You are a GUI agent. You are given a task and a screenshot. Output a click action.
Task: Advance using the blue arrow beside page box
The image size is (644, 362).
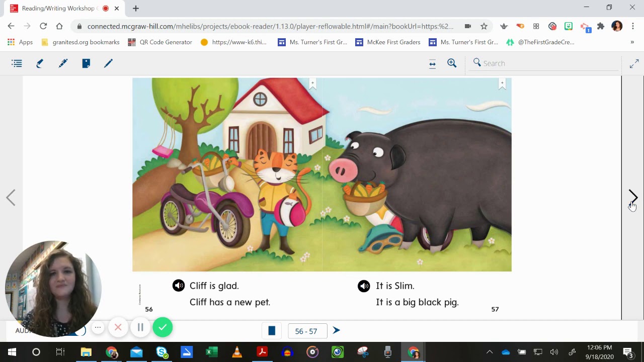point(337,330)
